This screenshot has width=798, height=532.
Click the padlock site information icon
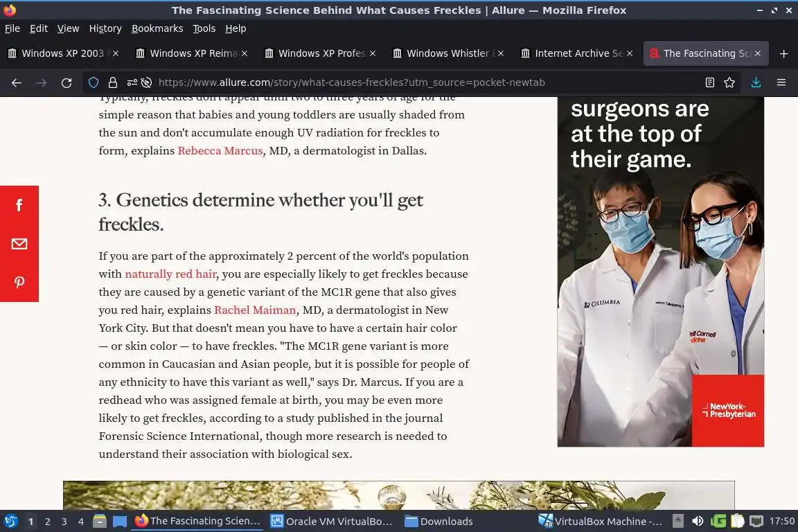[112, 82]
